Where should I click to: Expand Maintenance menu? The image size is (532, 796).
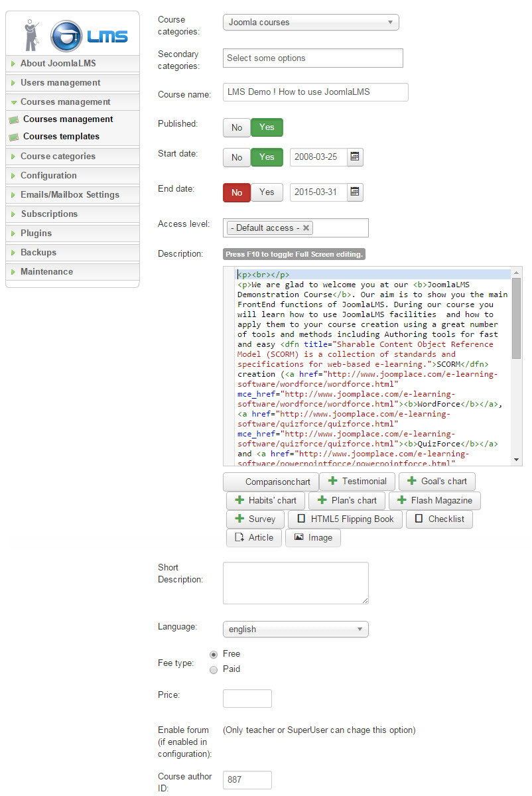pyautogui.click(x=73, y=272)
